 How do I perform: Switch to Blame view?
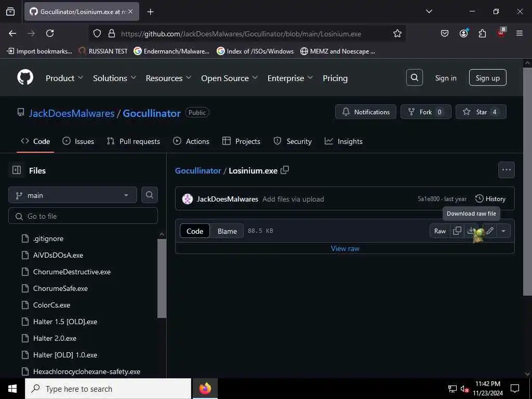(x=227, y=231)
